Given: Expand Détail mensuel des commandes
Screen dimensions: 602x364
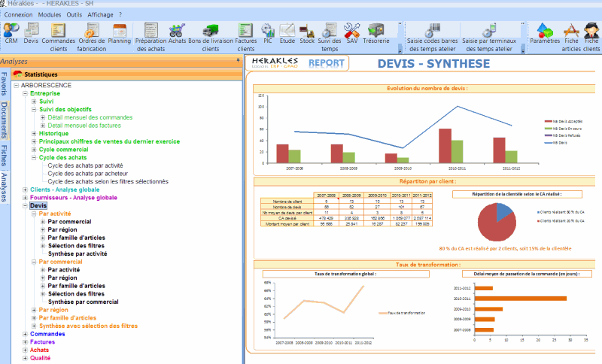Looking at the screenshot, I should pyautogui.click(x=43, y=117).
